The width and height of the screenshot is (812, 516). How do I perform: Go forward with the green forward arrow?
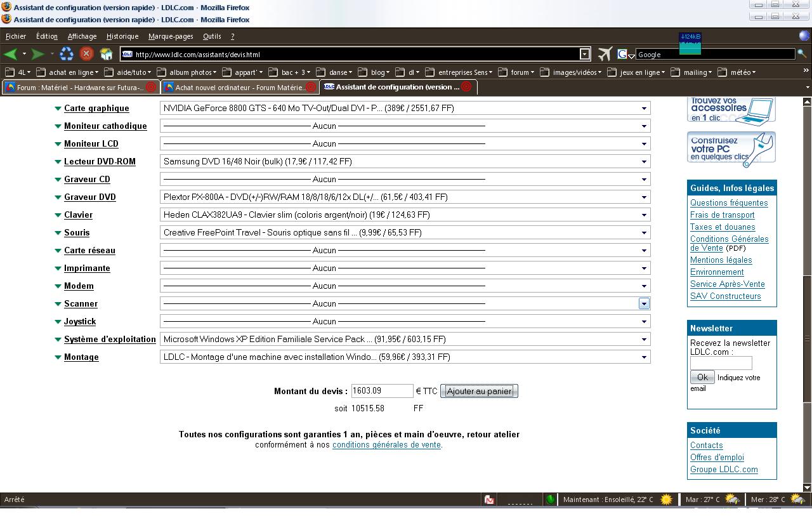[x=38, y=54]
